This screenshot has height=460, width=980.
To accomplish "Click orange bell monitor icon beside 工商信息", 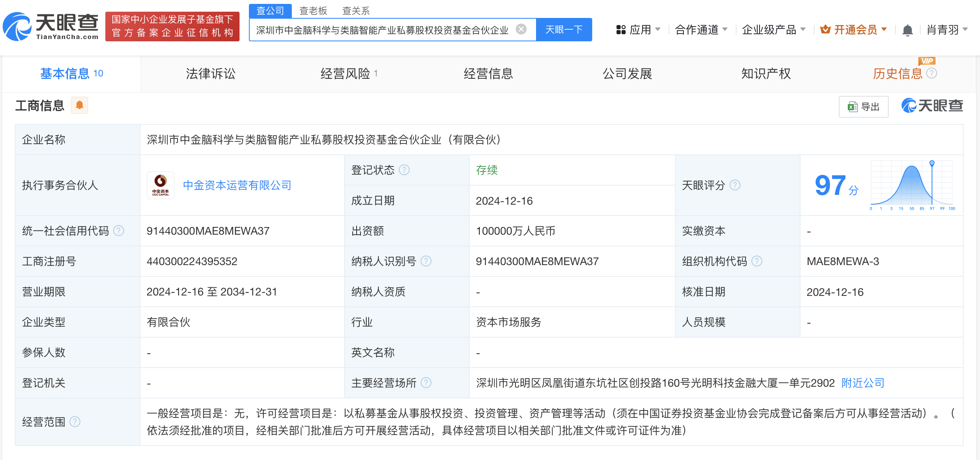I will pos(80,105).
